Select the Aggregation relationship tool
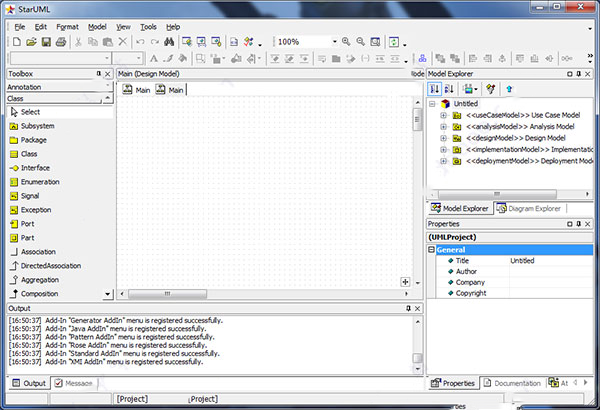Viewport: 600px width, 410px height. [x=39, y=280]
